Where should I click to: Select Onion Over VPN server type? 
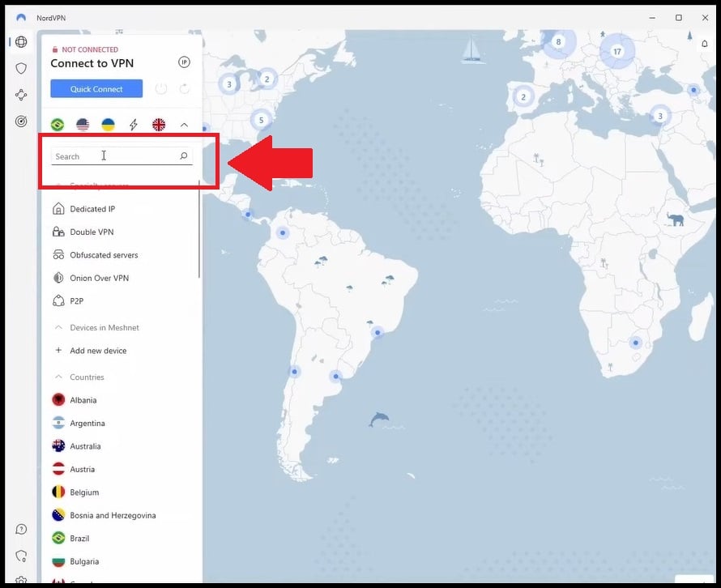[99, 279]
